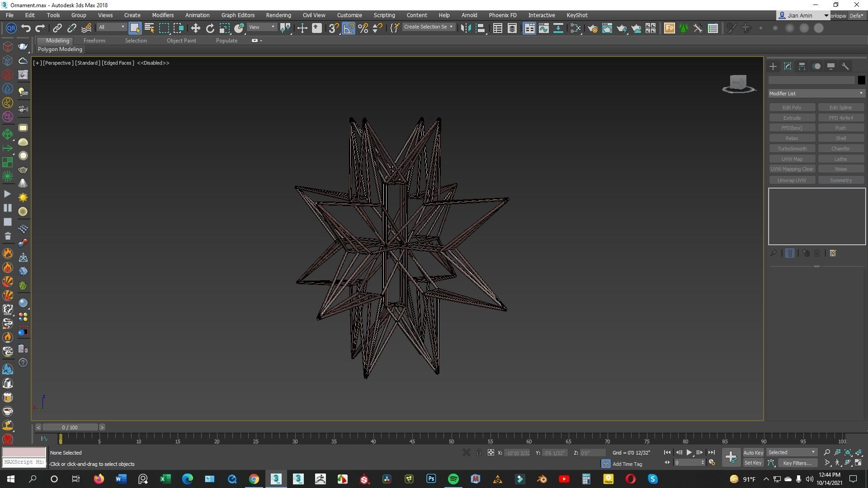Open the Key Filters dialog button
The height and width of the screenshot is (488, 868).
coord(797,463)
